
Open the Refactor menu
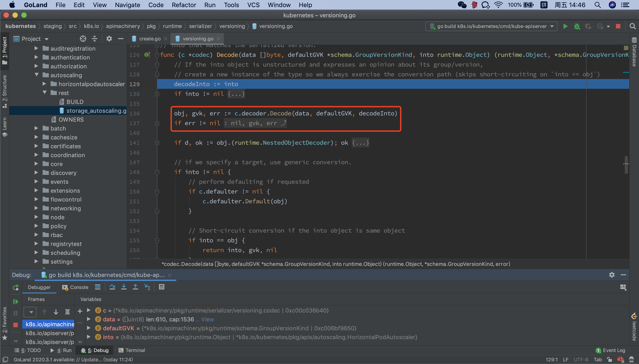click(184, 5)
